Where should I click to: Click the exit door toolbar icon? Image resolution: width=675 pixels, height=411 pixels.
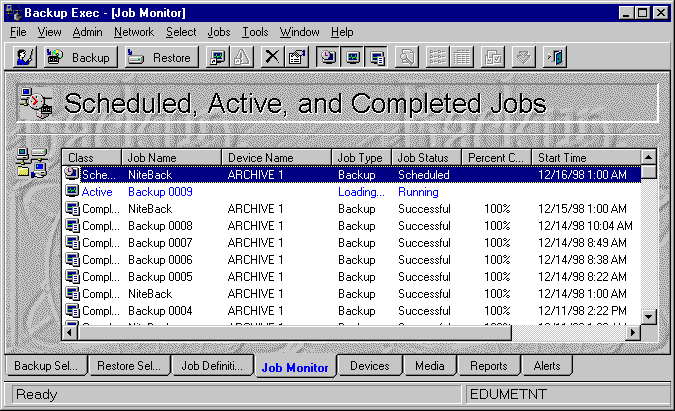(x=555, y=57)
